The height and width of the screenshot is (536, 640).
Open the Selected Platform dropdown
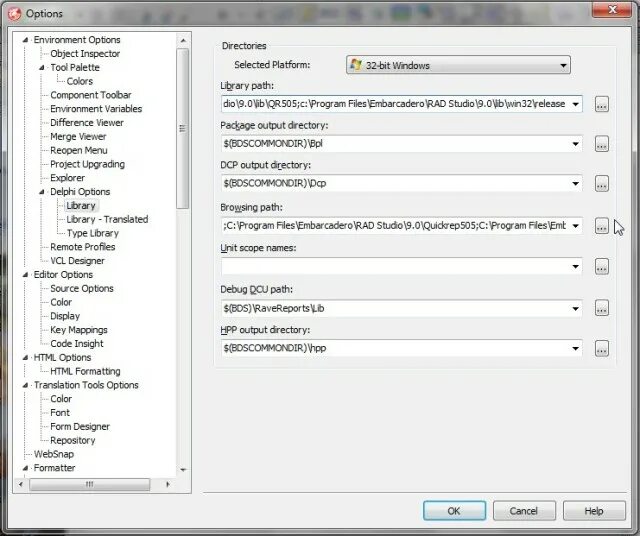pyautogui.click(x=458, y=65)
